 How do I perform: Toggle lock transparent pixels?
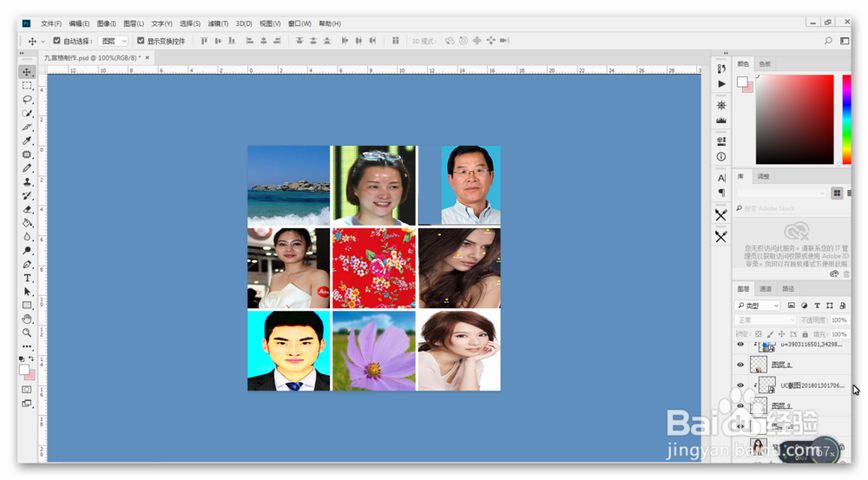click(759, 334)
